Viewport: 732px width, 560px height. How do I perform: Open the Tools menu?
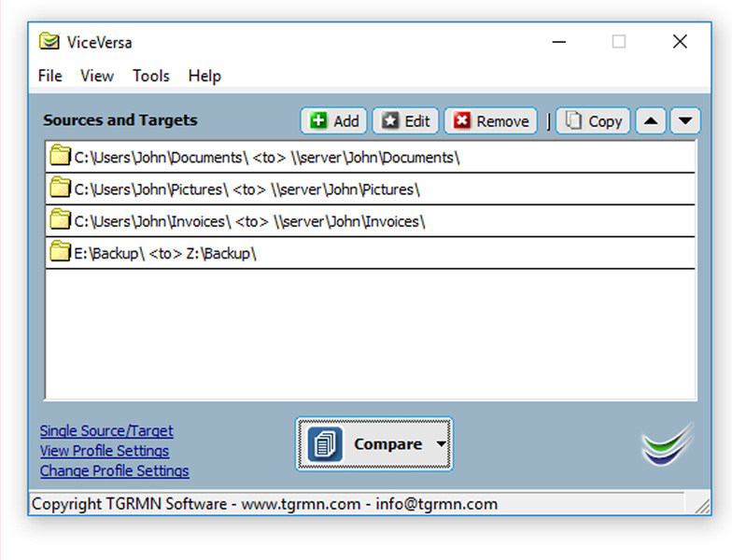[x=151, y=76]
